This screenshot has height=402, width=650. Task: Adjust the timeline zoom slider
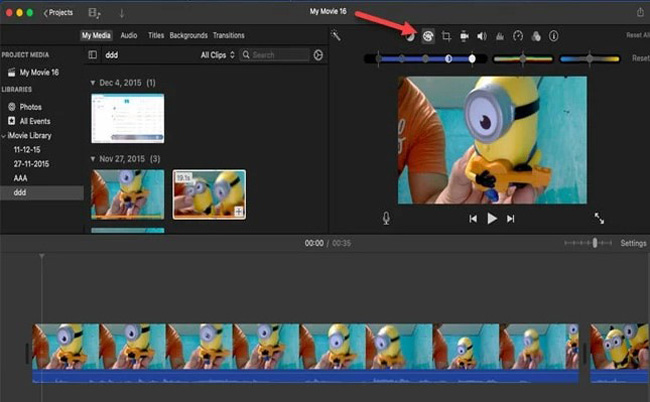point(588,243)
